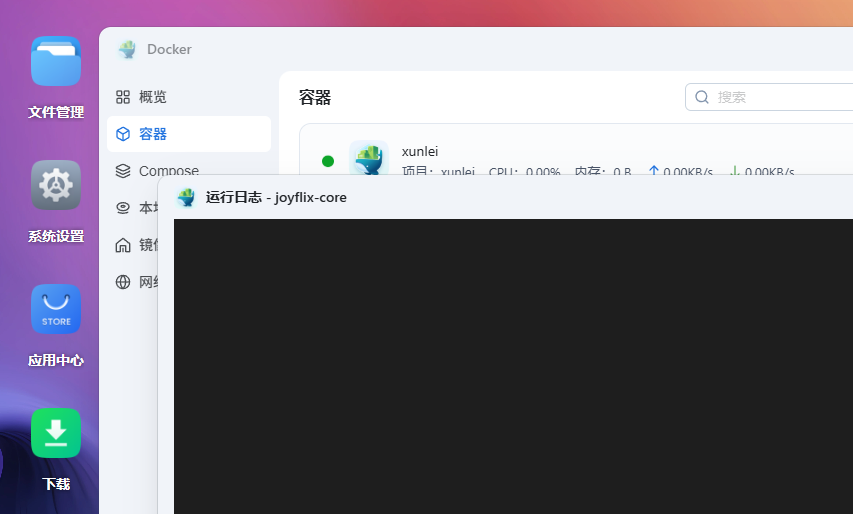Click the 容器 page heading
853x514 pixels.
tap(315, 97)
